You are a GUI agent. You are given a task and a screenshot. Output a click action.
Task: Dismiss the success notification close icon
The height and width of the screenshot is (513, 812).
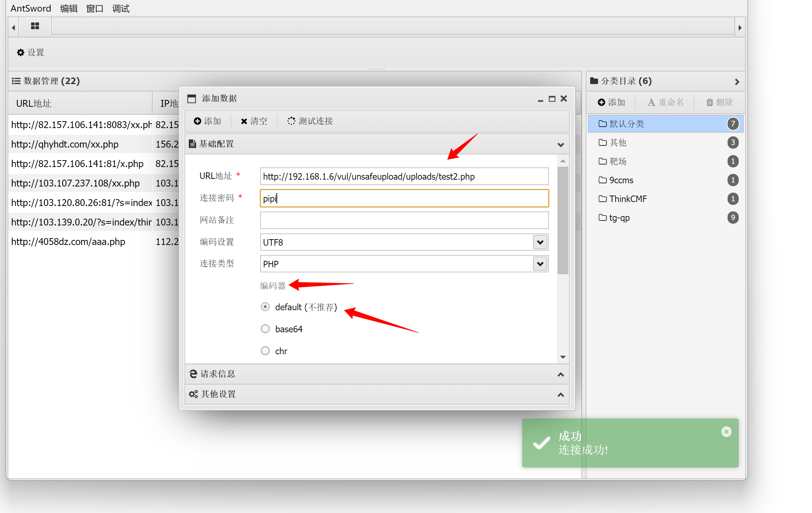[x=726, y=431]
